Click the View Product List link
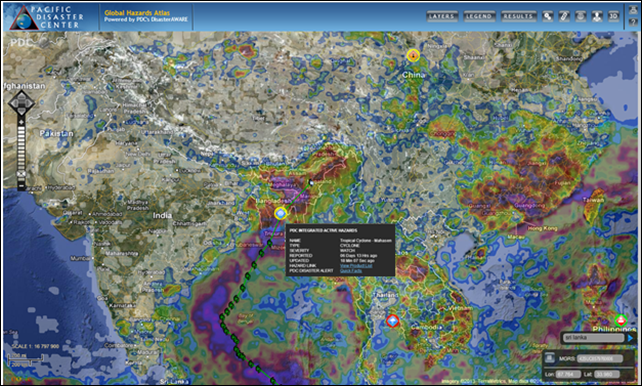642x386 pixels. [356, 266]
